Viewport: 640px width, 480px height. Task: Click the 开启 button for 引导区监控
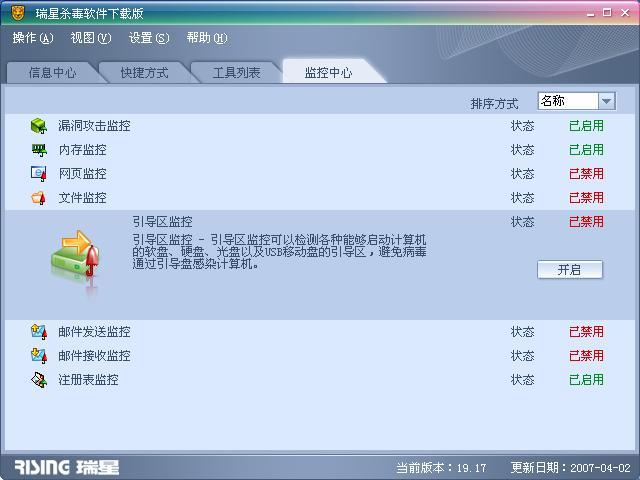tap(569, 269)
